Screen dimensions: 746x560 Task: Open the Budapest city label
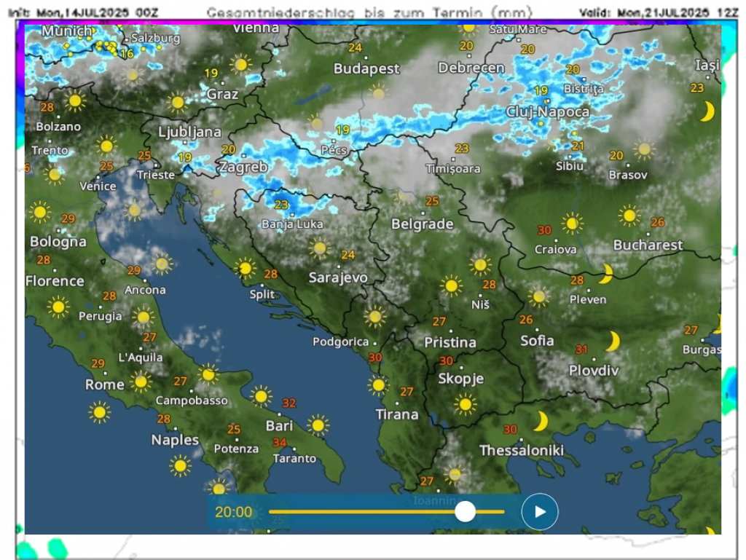click(x=366, y=68)
